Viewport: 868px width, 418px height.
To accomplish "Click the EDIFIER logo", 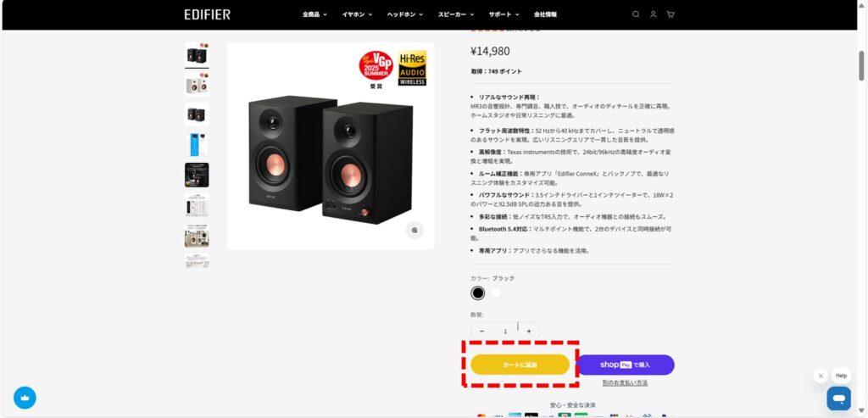I will (208, 14).
